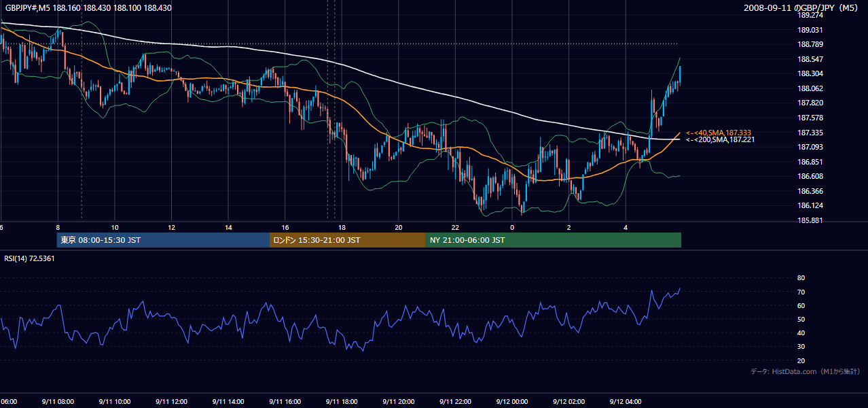Click price level 187.578 on the axis

coord(810,118)
